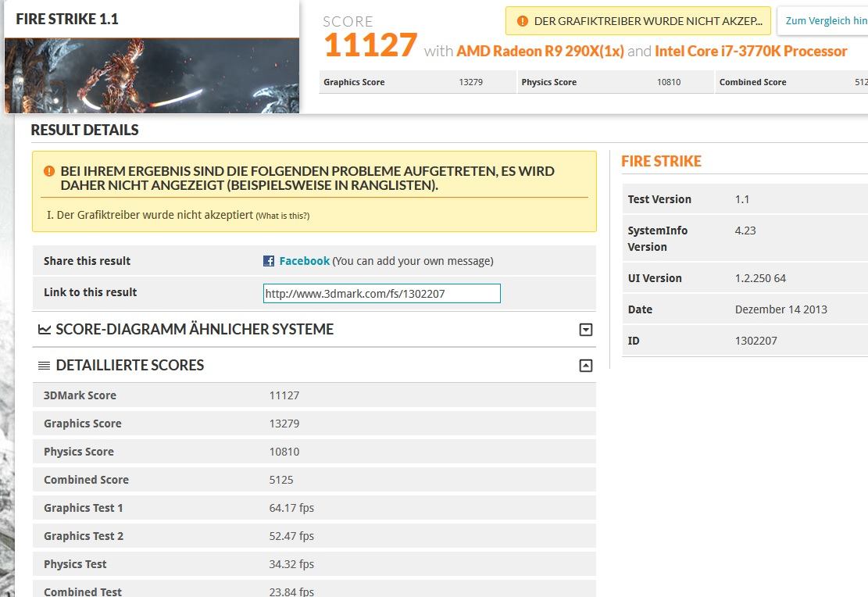Open the 'What is this?' link

[282, 216]
